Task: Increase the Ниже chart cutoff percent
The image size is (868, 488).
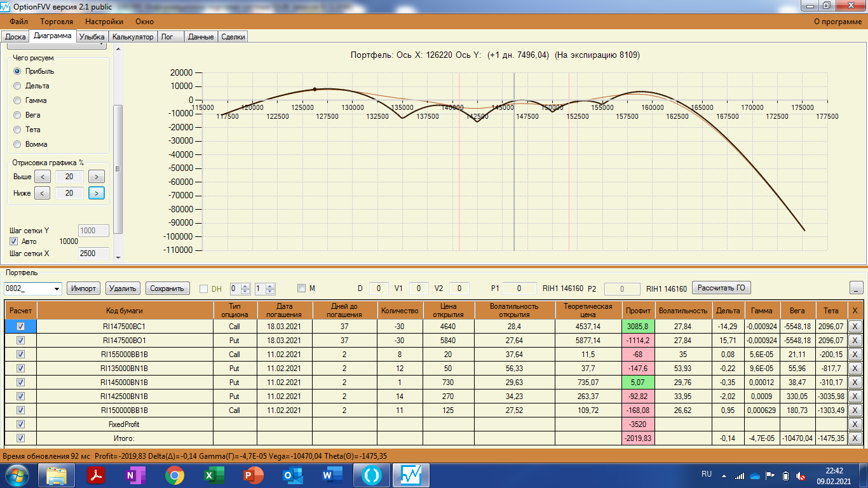Action: 97,193
